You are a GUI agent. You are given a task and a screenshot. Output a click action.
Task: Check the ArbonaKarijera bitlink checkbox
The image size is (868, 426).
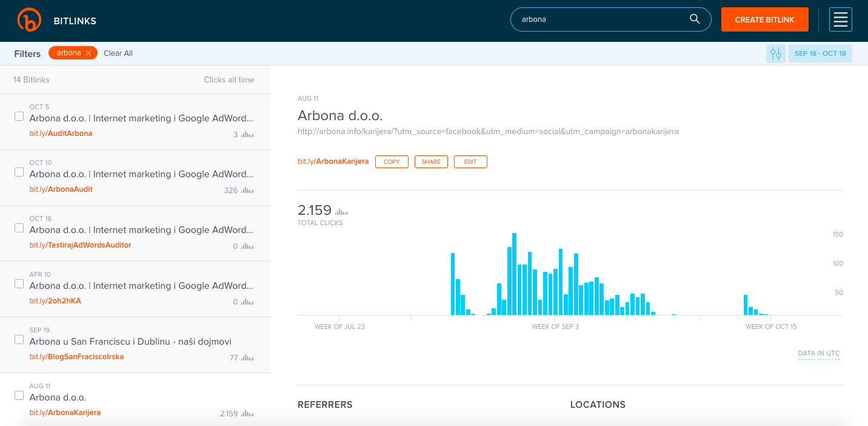[19, 396]
